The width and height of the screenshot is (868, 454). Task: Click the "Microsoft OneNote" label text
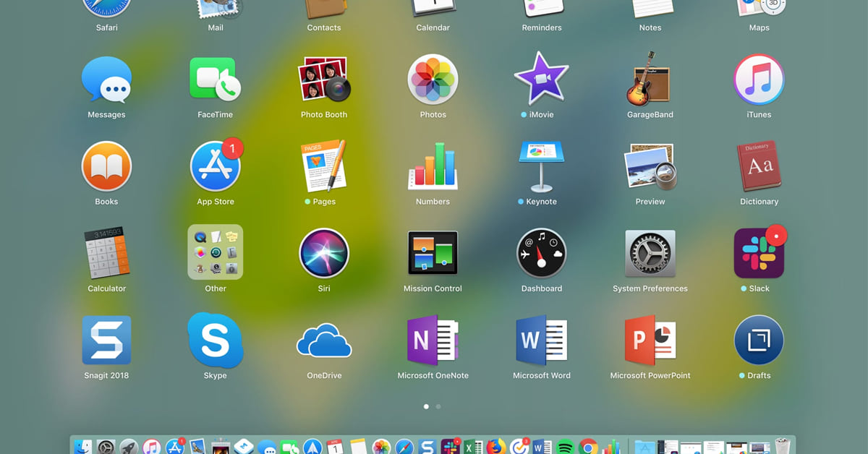click(x=433, y=375)
